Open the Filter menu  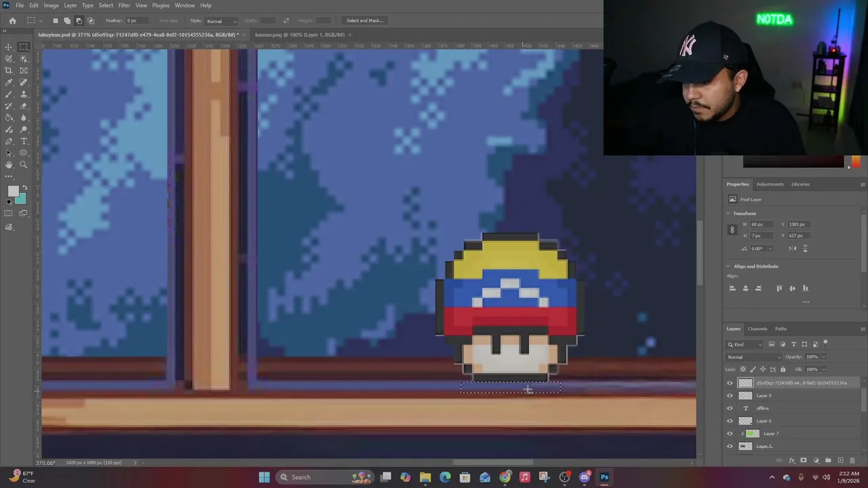(x=124, y=5)
